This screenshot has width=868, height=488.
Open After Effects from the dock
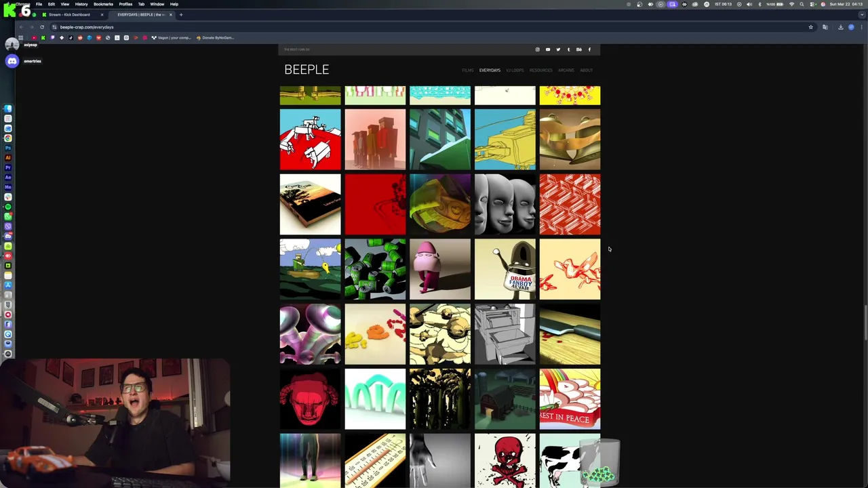pyautogui.click(x=8, y=177)
